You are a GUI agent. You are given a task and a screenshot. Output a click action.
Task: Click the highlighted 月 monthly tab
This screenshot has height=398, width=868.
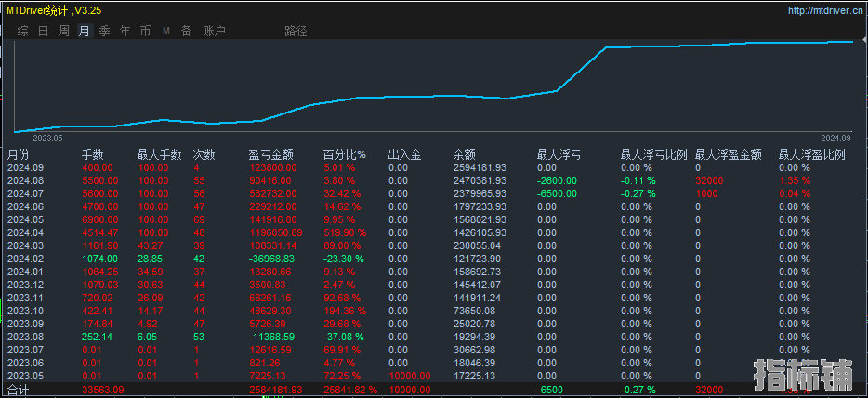click(x=85, y=31)
